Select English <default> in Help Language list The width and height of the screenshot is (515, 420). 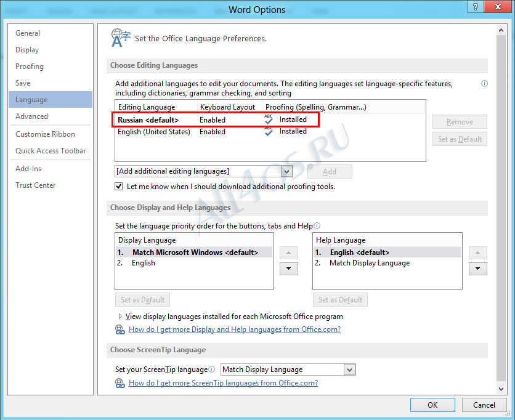click(387, 252)
